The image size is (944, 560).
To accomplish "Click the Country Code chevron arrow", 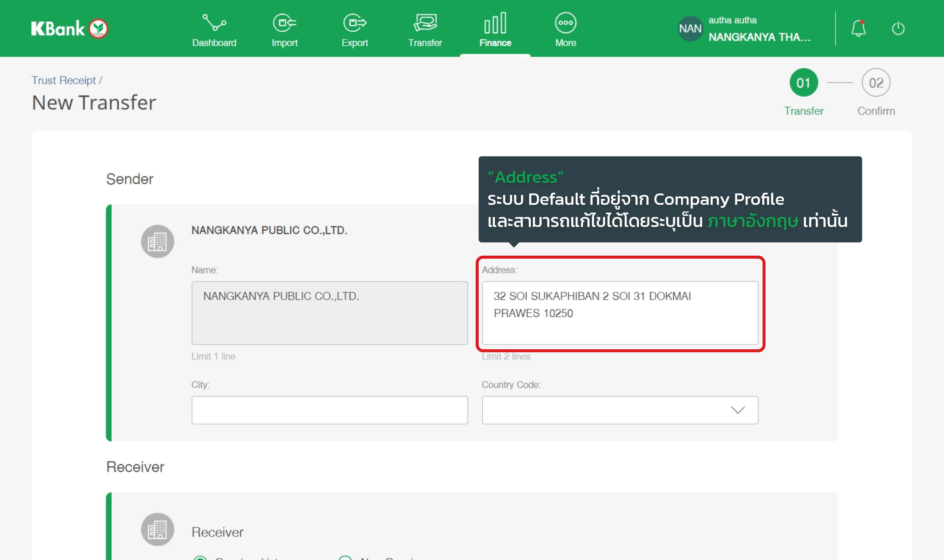I will (x=737, y=410).
